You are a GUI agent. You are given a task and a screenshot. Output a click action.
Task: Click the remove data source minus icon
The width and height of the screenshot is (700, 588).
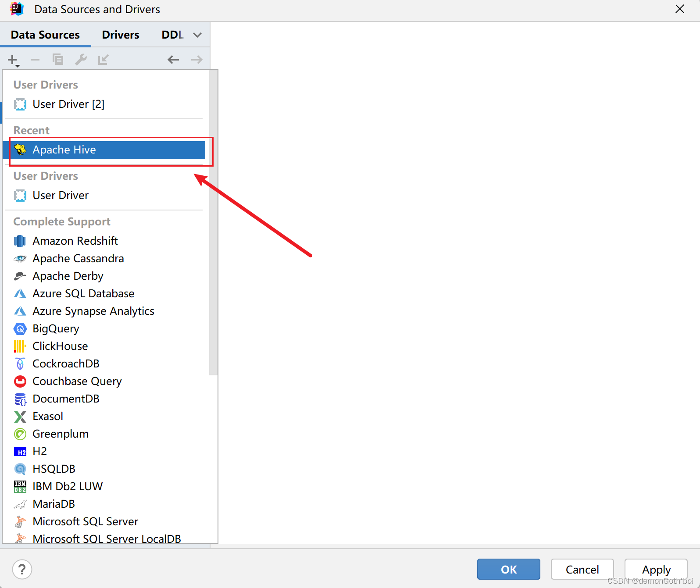coord(35,60)
